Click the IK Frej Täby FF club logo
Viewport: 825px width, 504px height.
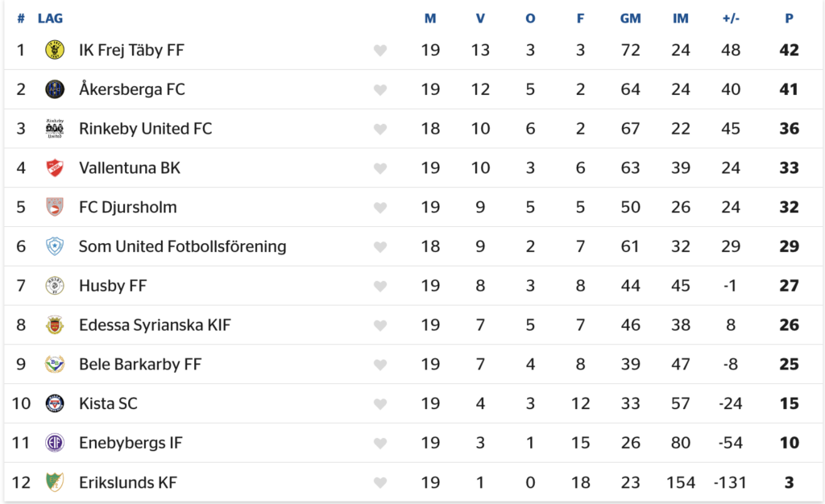pyautogui.click(x=55, y=50)
